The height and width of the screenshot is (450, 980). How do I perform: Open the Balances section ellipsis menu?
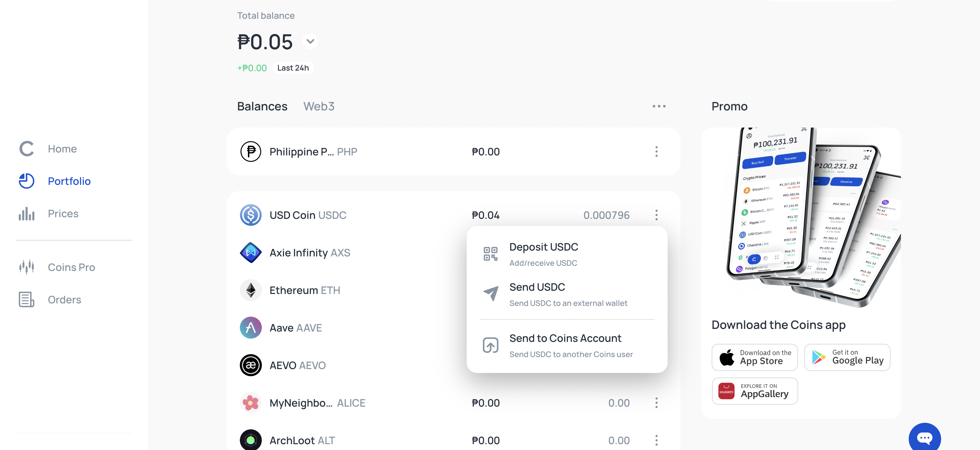pos(659,107)
